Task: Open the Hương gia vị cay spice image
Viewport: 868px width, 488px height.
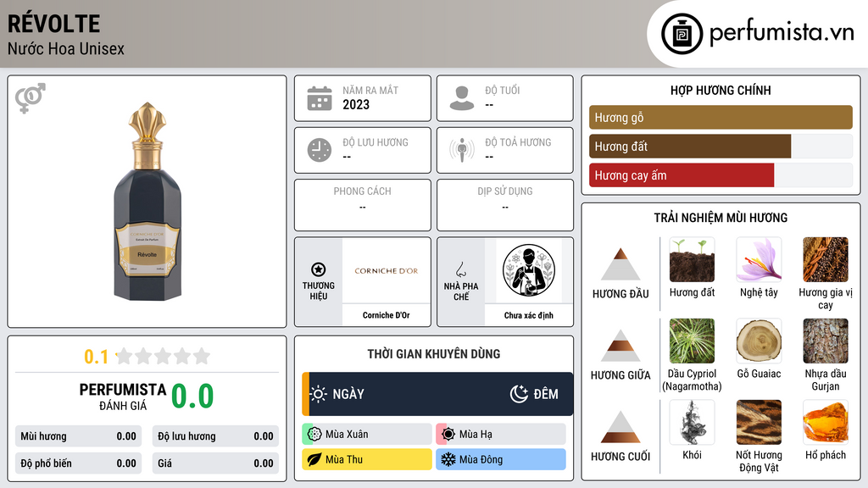Action: (826, 259)
